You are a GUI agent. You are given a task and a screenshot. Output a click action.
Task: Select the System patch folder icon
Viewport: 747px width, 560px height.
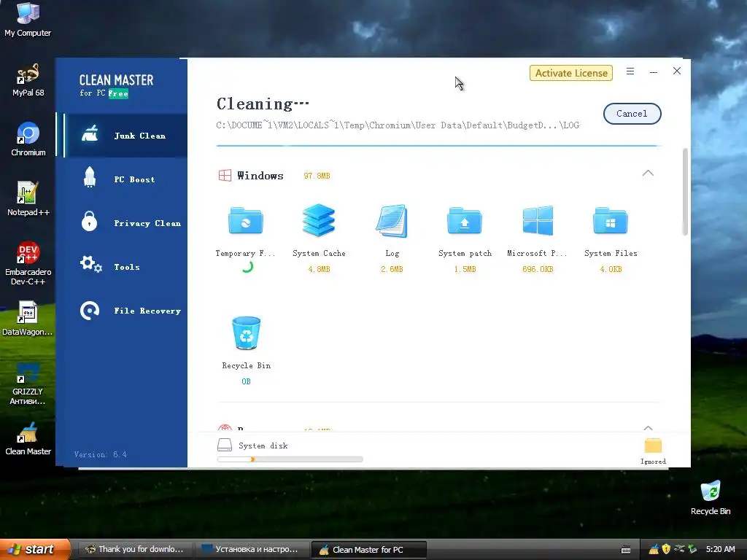pos(465,220)
